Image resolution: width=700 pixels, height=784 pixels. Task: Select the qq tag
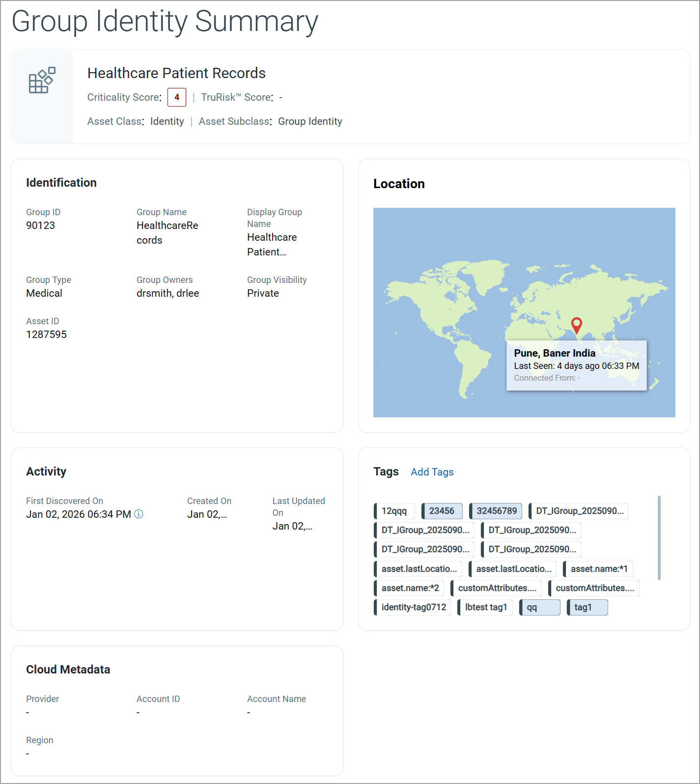pos(540,607)
